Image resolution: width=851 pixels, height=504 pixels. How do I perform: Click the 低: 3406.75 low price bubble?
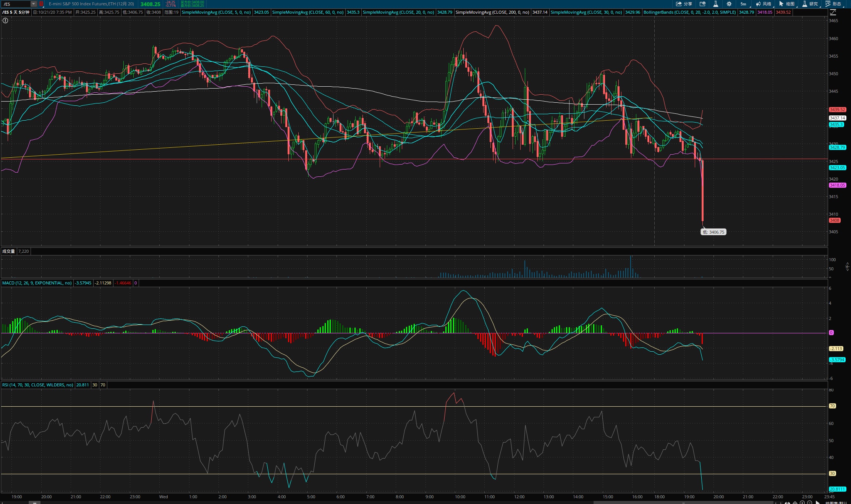[713, 232]
